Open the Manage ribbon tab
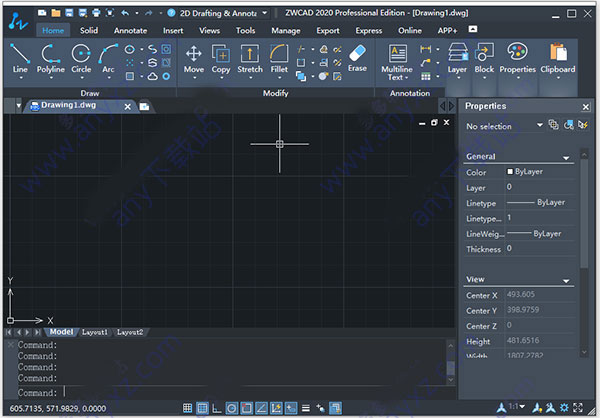This screenshot has height=418, width=600. click(x=286, y=30)
